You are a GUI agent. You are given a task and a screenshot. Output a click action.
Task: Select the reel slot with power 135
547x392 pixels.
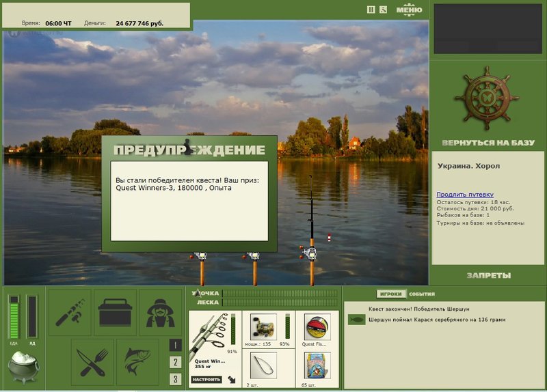pos(269,329)
